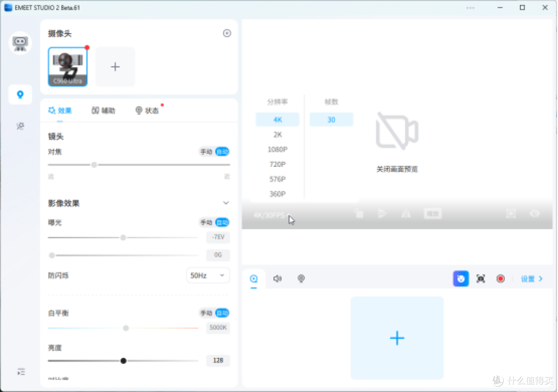Click the 缩放 zoom button

coord(433,214)
